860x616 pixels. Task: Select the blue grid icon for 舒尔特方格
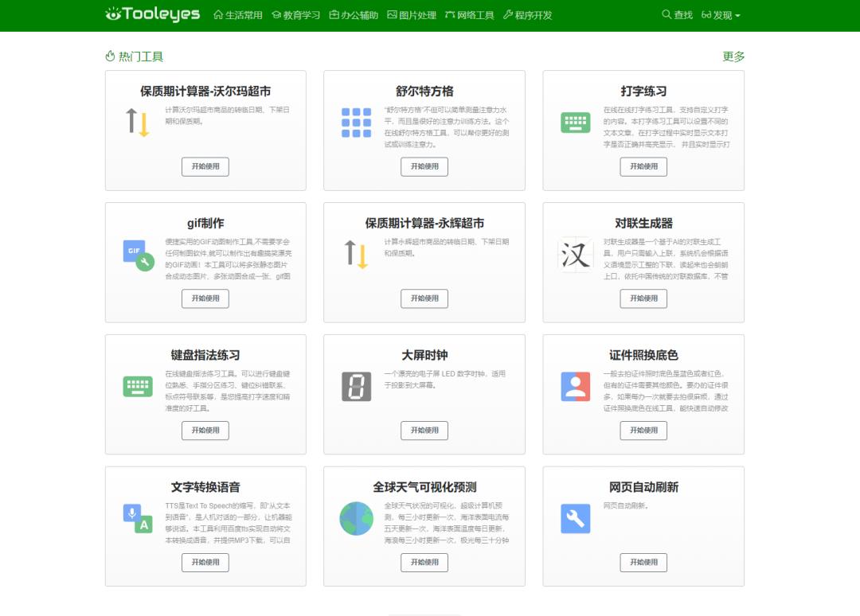[x=356, y=123]
